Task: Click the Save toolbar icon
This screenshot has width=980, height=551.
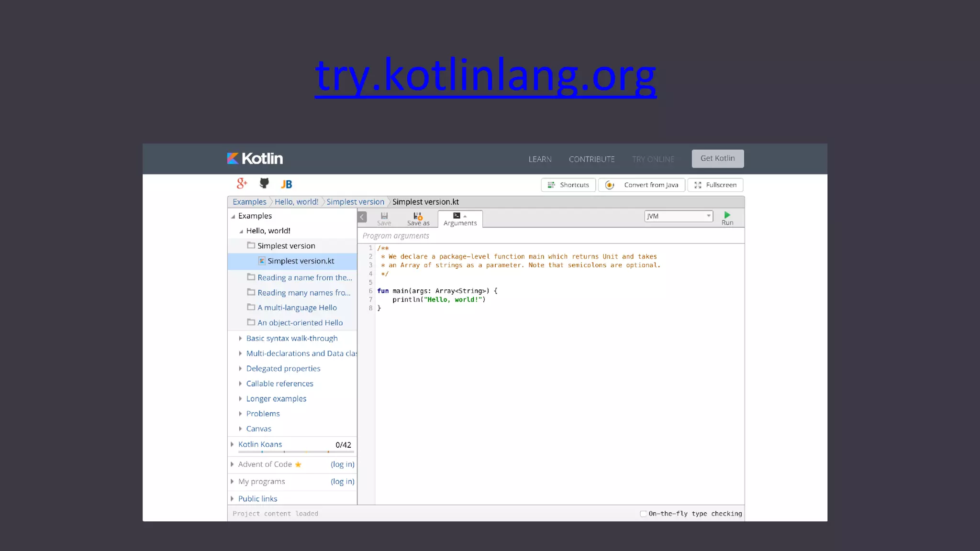Action: pyautogui.click(x=384, y=219)
